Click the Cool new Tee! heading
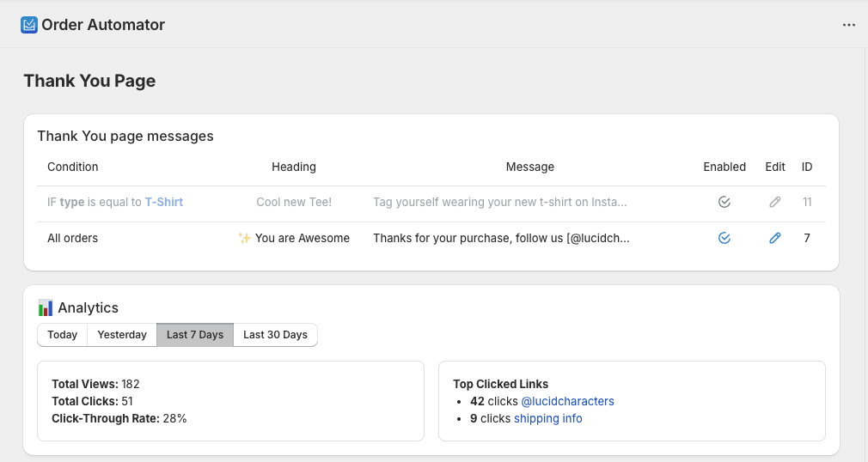 coord(294,203)
